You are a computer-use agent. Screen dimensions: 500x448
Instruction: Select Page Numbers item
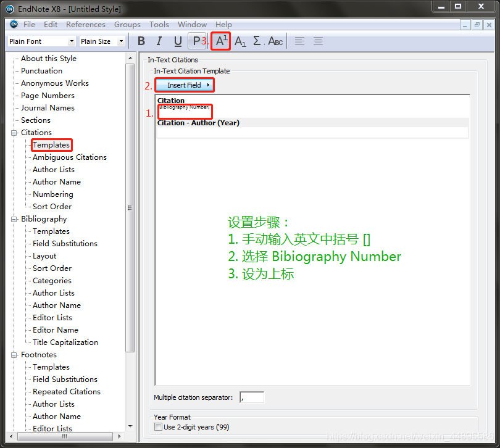point(48,96)
